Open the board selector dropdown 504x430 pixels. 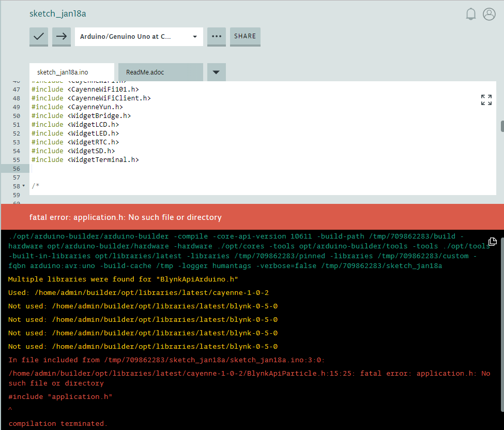click(x=139, y=37)
